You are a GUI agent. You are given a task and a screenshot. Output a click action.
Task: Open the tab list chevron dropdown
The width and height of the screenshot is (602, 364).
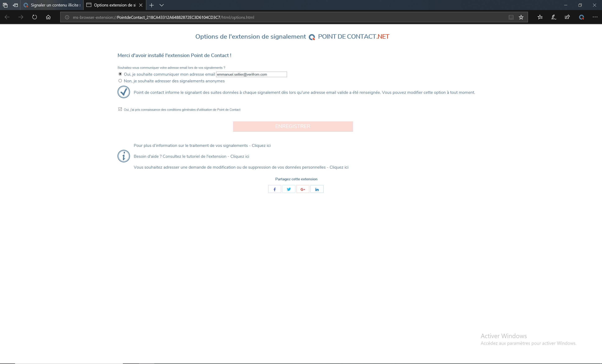(x=162, y=5)
